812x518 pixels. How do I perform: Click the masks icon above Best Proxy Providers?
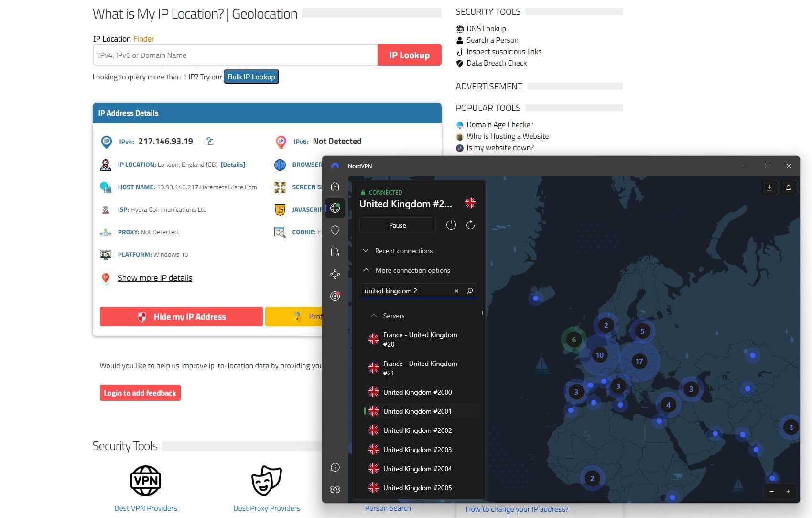tap(266, 481)
